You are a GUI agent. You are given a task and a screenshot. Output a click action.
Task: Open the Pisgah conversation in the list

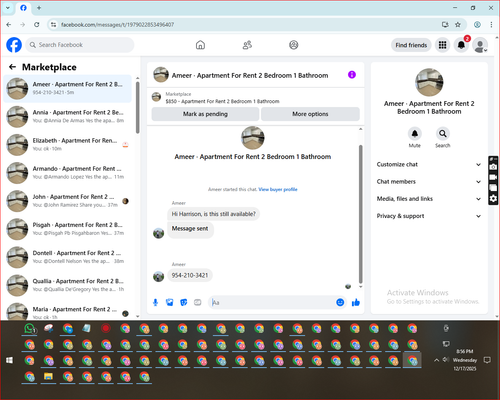point(67,229)
